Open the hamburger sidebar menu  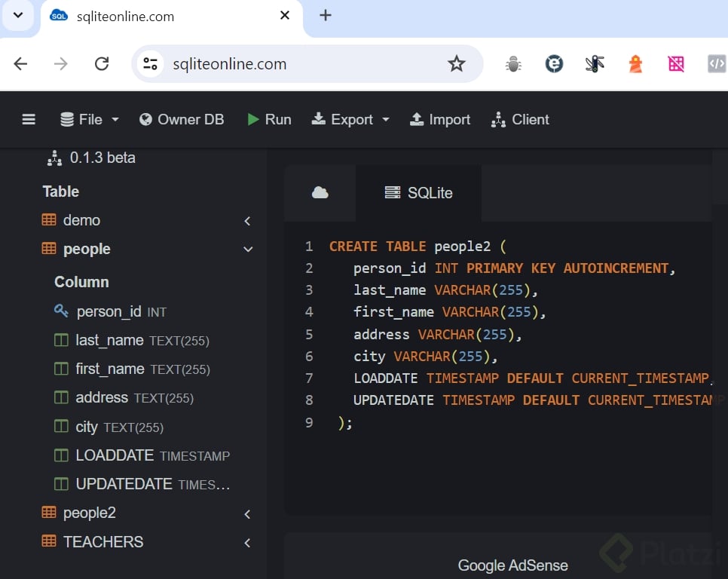pos(29,120)
